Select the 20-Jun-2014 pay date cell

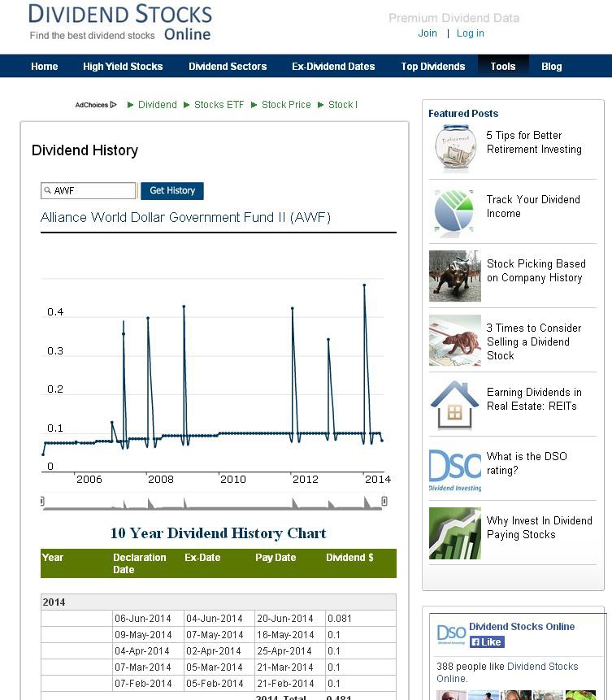click(289, 619)
